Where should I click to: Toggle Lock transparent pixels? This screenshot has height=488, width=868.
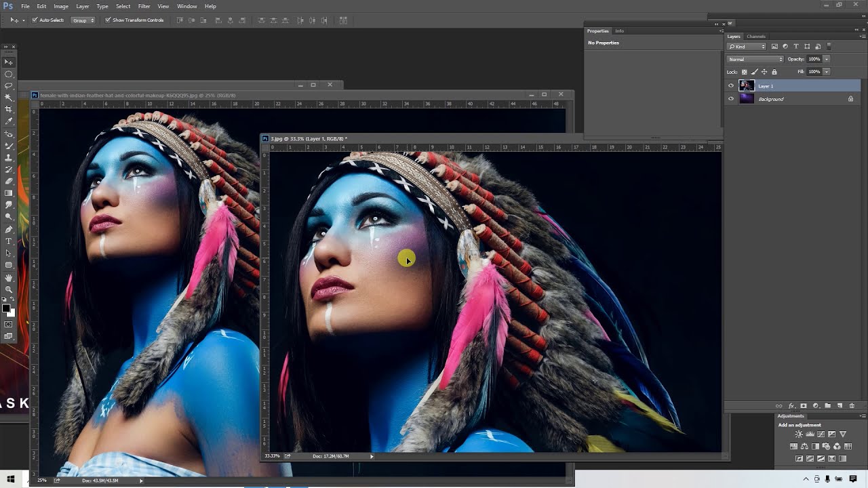pos(745,72)
